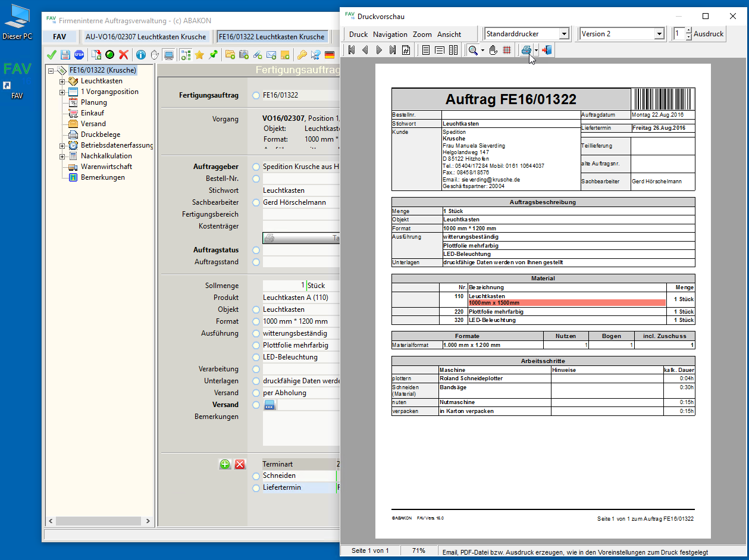Viewport: 749px width, 560px height.
Task: Click red X remove Terminart button
Action: [240, 464]
